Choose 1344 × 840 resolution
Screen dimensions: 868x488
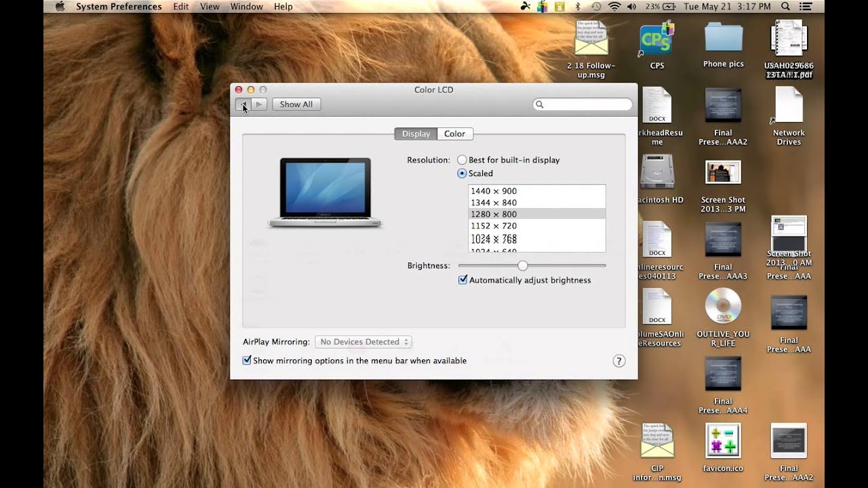point(536,203)
